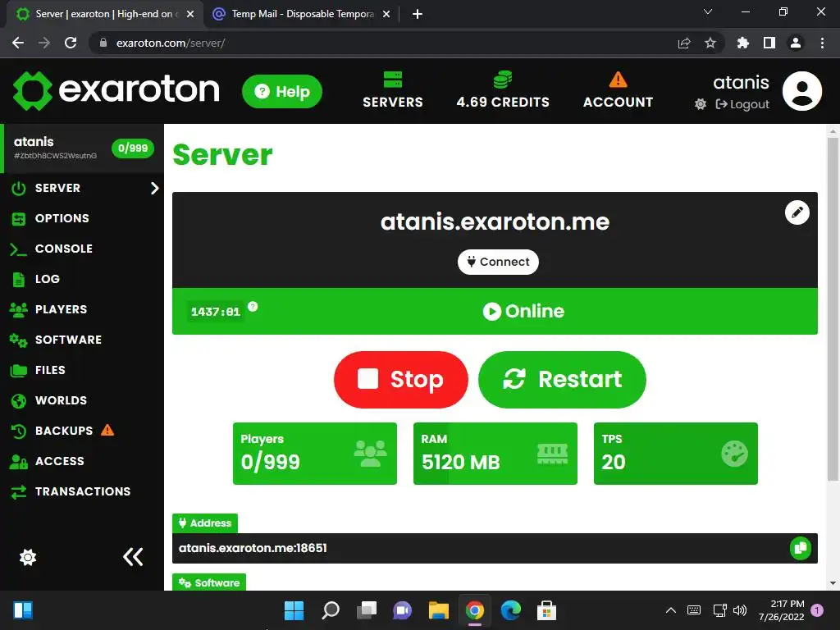The width and height of the screenshot is (840, 630).
Task: Toggle the Chrome side panel icon
Action: pyautogui.click(x=769, y=43)
